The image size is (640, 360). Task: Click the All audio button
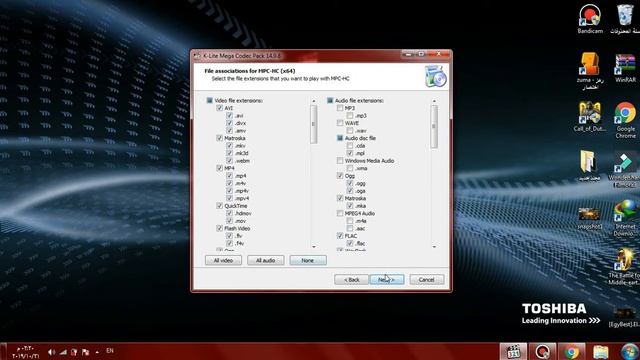click(x=266, y=260)
